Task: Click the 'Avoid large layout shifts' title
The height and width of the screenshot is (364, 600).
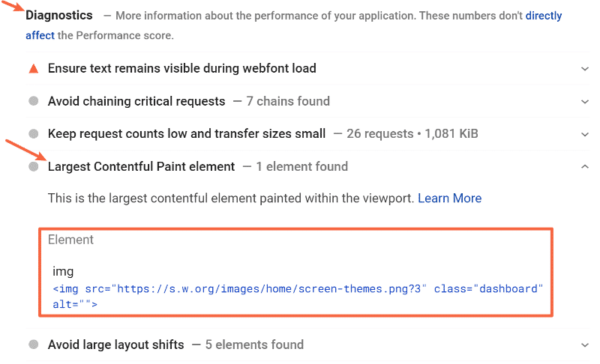Action: (x=115, y=345)
